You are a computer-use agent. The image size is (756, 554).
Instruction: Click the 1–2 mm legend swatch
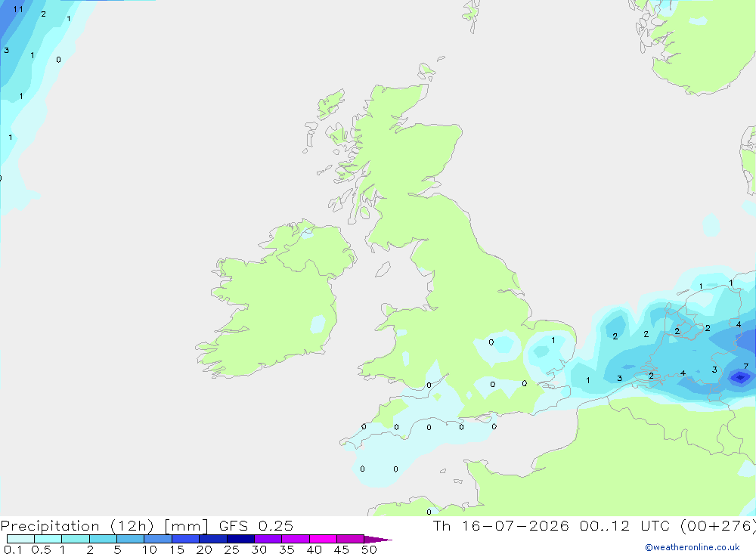pos(75,539)
